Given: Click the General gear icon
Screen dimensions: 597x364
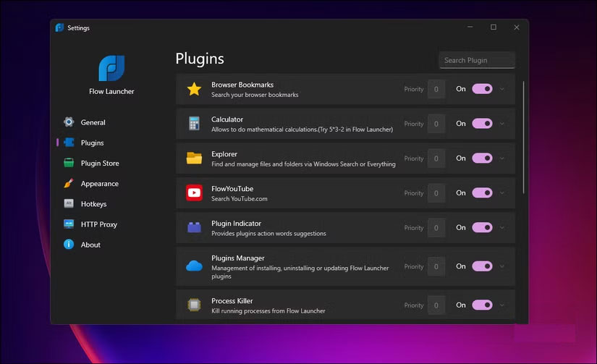Looking at the screenshot, I should [69, 122].
